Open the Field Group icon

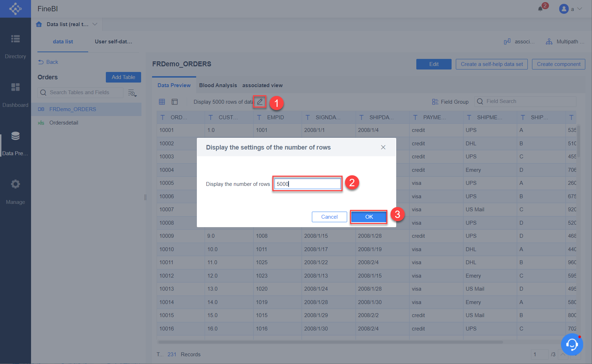[435, 102]
